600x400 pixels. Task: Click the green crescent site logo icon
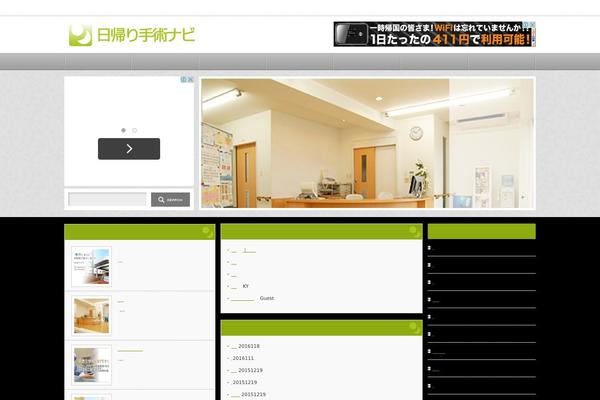coord(80,35)
